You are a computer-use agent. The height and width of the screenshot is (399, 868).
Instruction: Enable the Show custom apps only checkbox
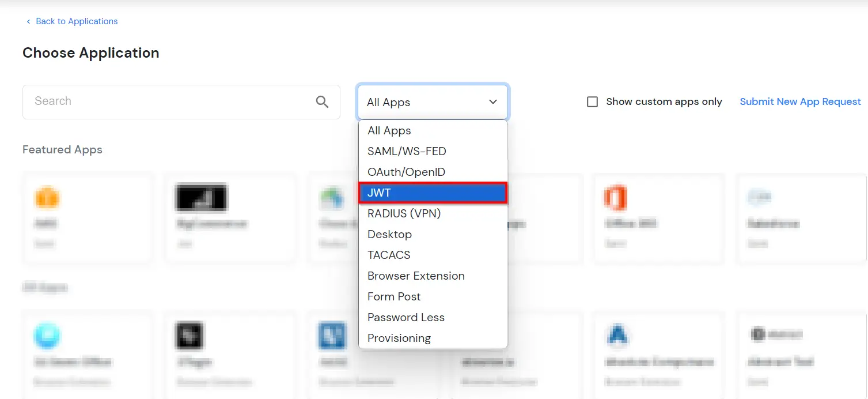coord(592,101)
